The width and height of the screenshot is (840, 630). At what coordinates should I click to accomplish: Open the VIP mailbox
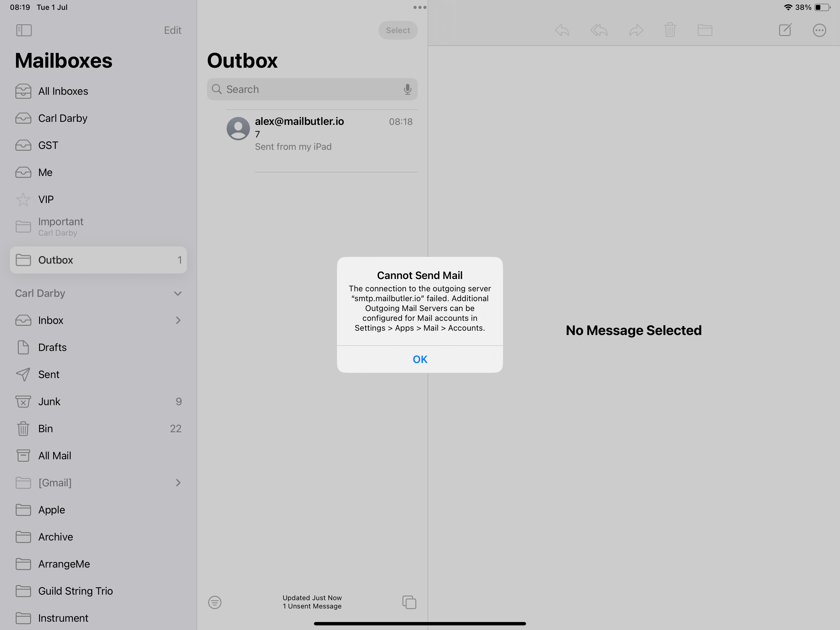(x=98, y=199)
